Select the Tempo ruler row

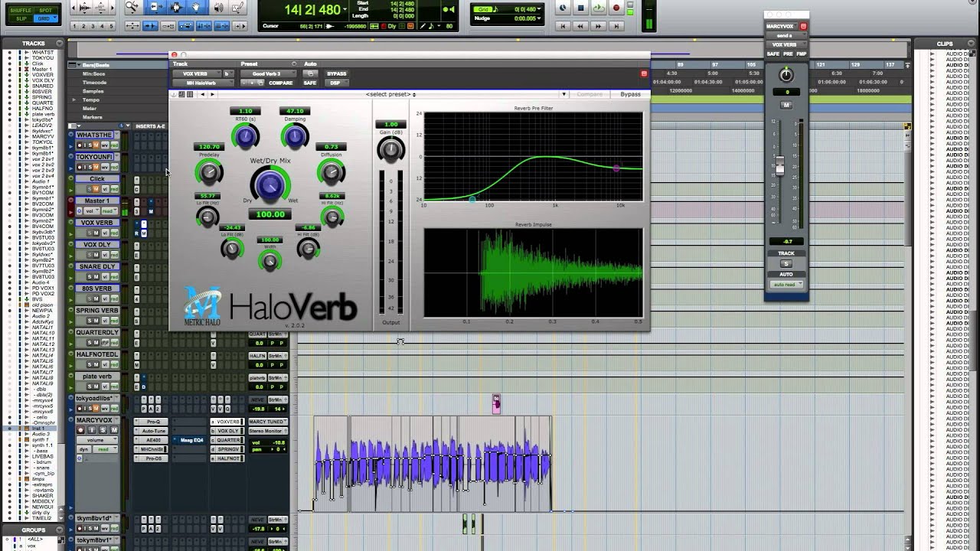pyautogui.click(x=91, y=99)
